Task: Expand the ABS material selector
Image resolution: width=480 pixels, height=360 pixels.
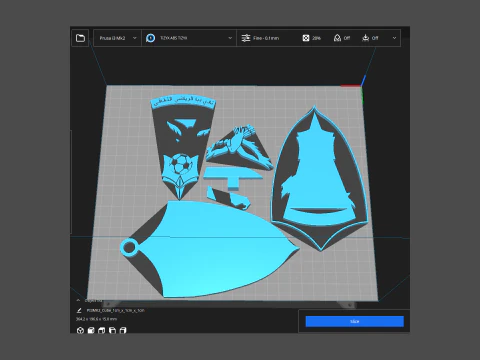Action: 189,38
